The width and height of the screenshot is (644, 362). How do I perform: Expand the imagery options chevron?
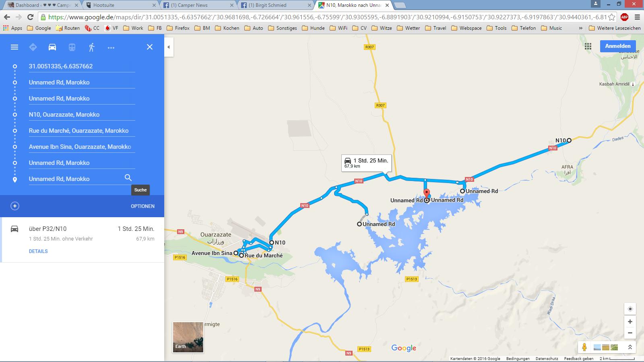click(x=630, y=347)
